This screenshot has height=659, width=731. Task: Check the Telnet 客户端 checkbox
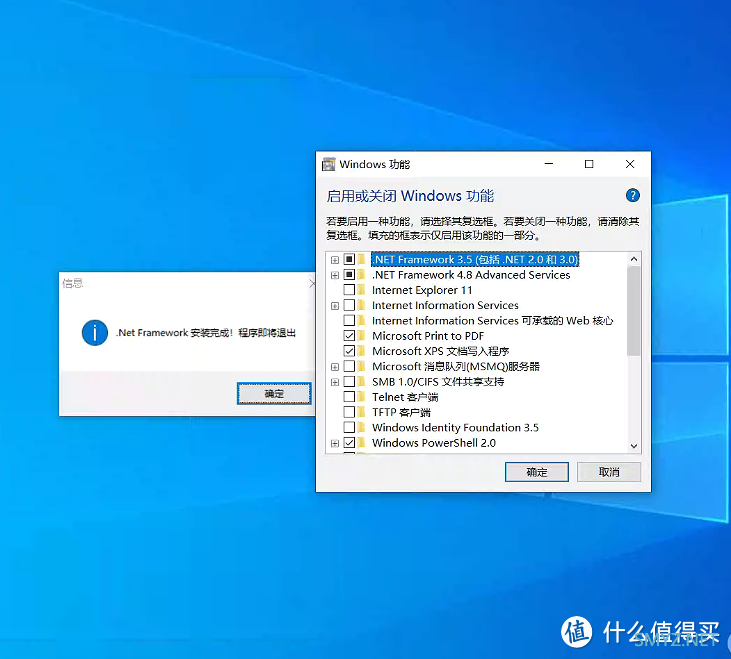tap(349, 397)
